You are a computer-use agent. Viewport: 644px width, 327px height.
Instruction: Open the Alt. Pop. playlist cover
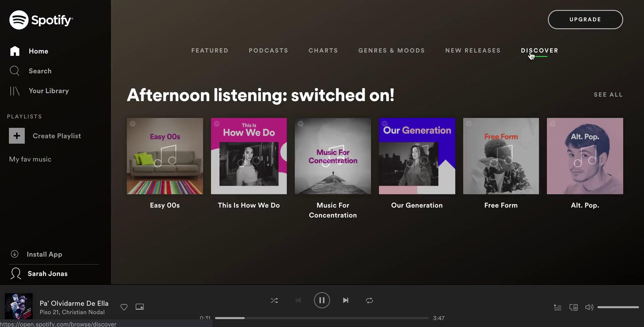point(585,156)
